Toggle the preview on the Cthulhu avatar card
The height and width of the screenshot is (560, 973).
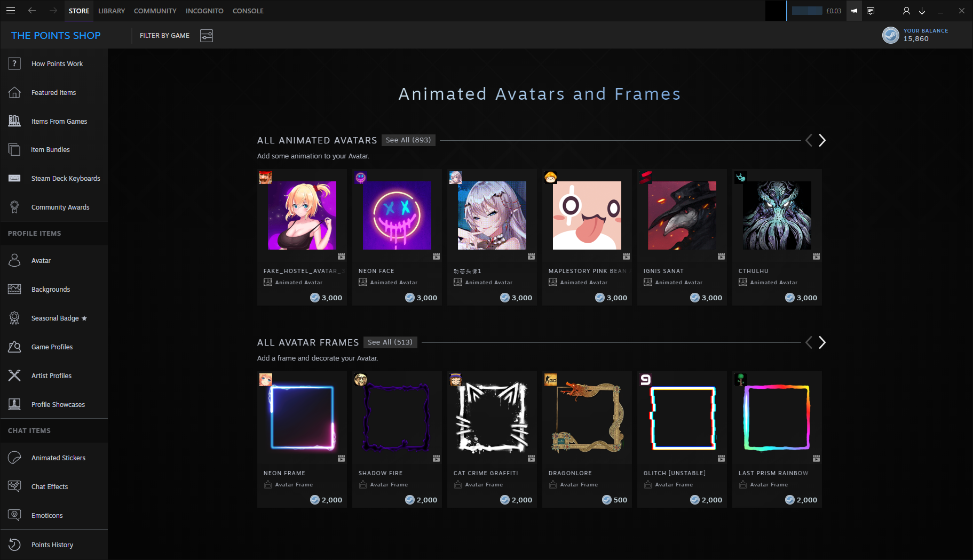pyautogui.click(x=816, y=257)
